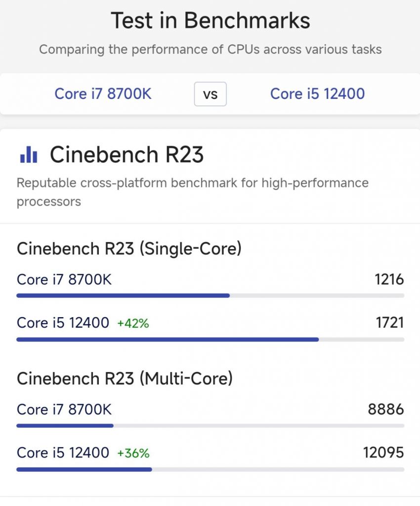420x506 pixels.
Task: Click the benchmark description text under Cinebench R23
Action: click(193, 193)
